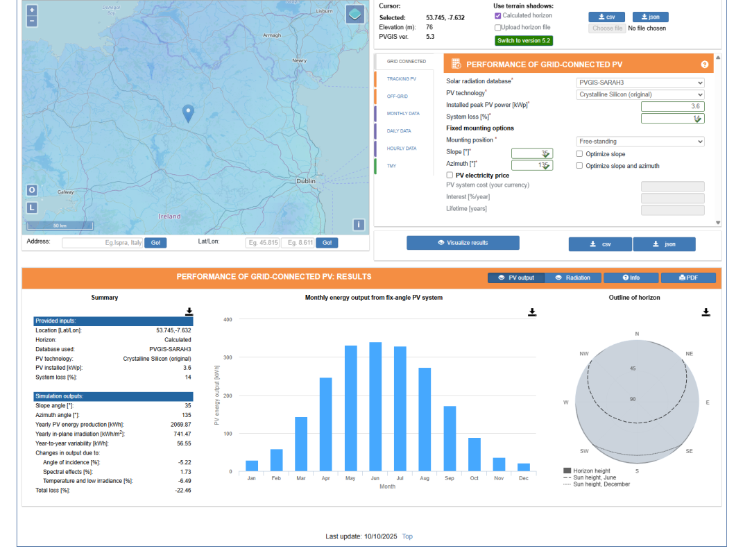752x560 pixels.
Task: Enable Upload horizon file checkbox
Action: 498,28
